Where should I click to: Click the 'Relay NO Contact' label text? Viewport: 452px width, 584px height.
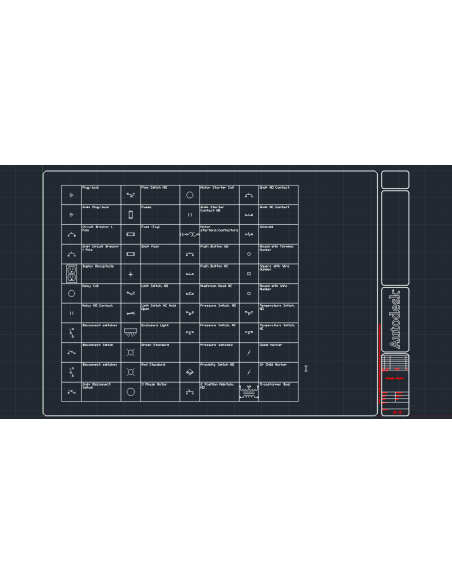click(x=98, y=306)
